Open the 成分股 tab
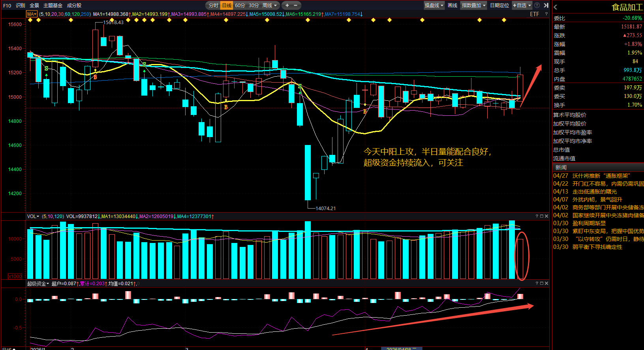Image resolution: width=644 pixels, height=350 pixels. (x=74, y=6)
